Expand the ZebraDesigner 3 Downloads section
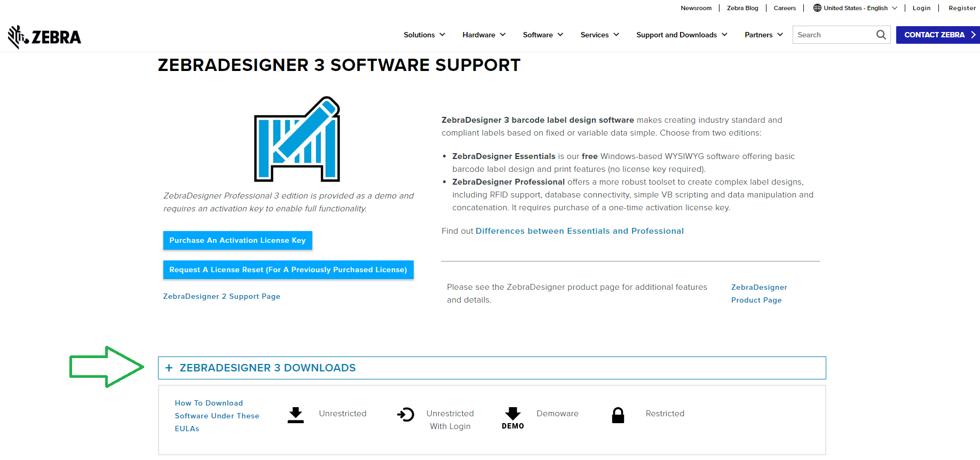This screenshot has width=980, height=460. 267,368
